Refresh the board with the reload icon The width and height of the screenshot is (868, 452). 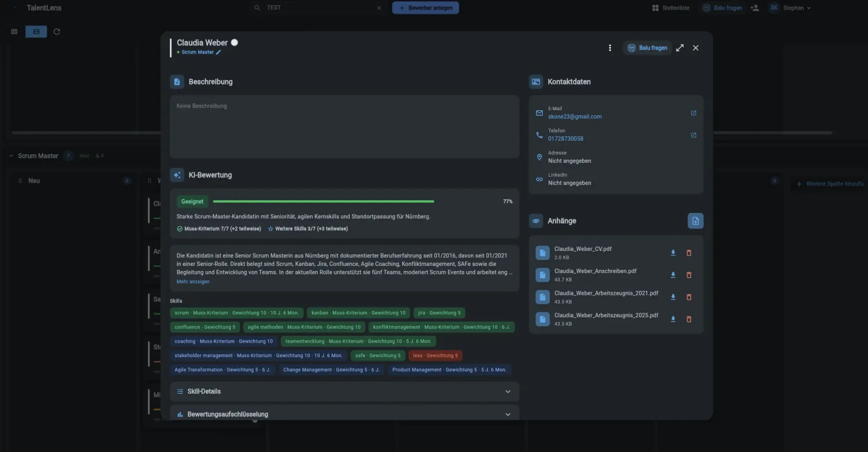(57, 31)
